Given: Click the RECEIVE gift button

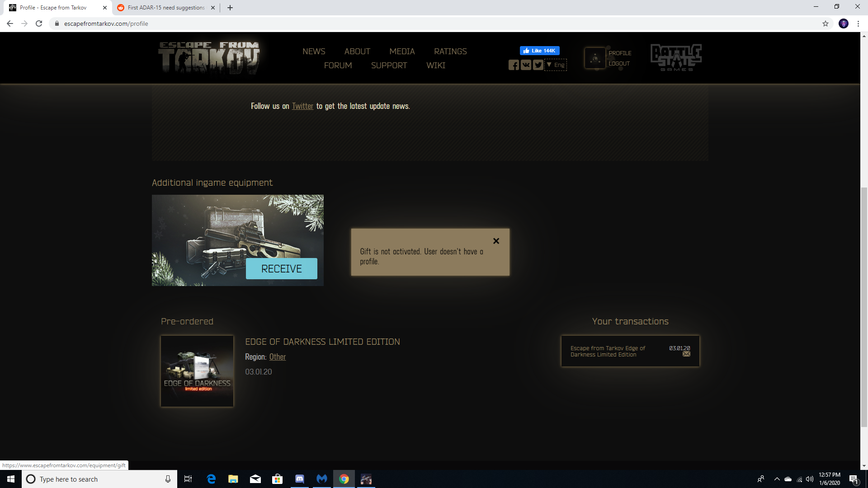Looking at the screenshot, I should [282, 269].
